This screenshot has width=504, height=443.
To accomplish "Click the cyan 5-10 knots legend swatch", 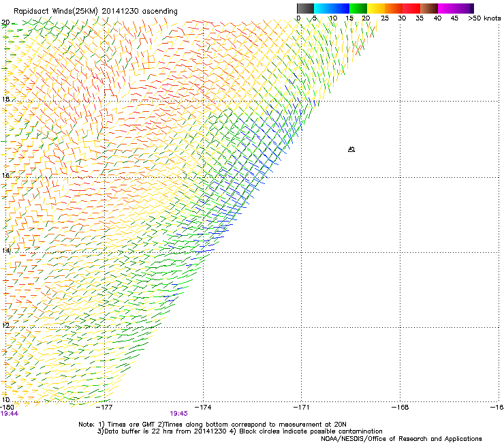I will [323, 8].
